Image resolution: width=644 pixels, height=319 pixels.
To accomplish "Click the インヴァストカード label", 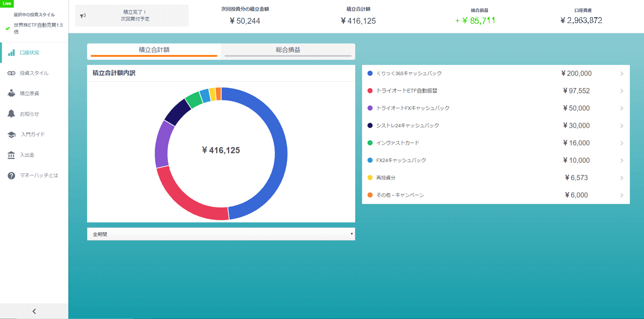I will [x=398, y=143].
